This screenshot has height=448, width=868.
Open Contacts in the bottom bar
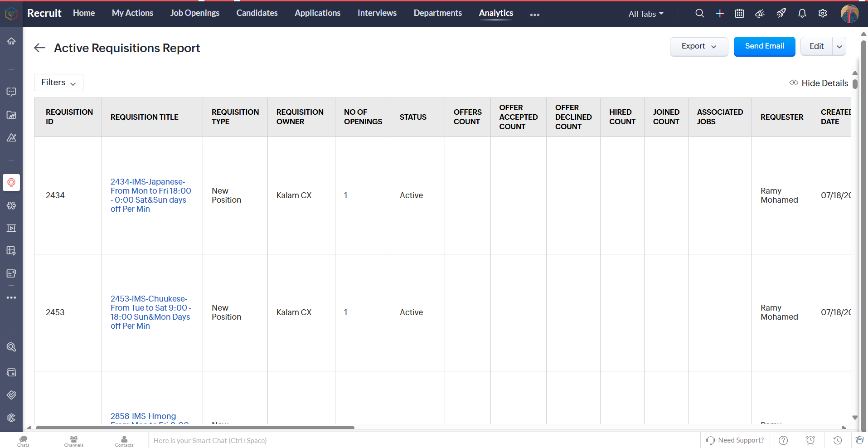click(124, 441)
